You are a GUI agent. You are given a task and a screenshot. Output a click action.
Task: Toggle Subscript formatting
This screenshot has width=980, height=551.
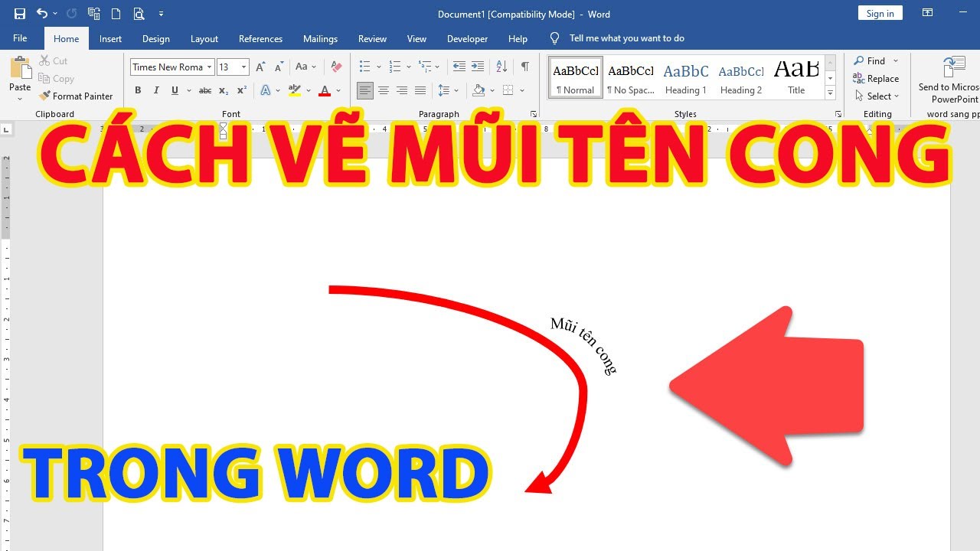pyautogui.click(x=224, y=90)
